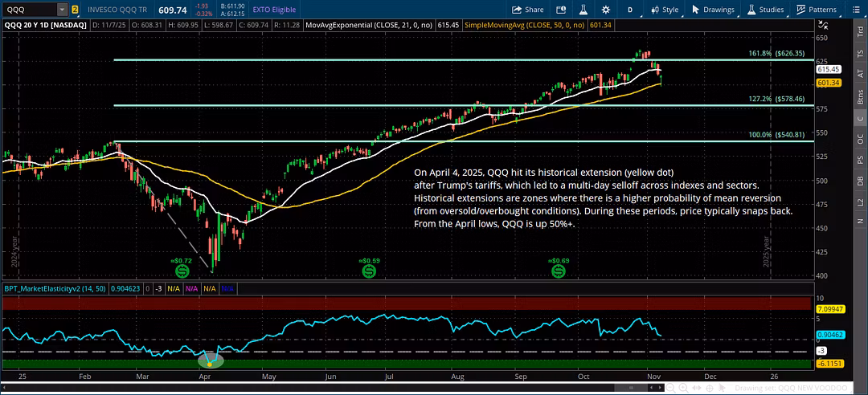Open the Patterns menu
Image resolution: width=868 pixels, height=395 pixels.
817,10
